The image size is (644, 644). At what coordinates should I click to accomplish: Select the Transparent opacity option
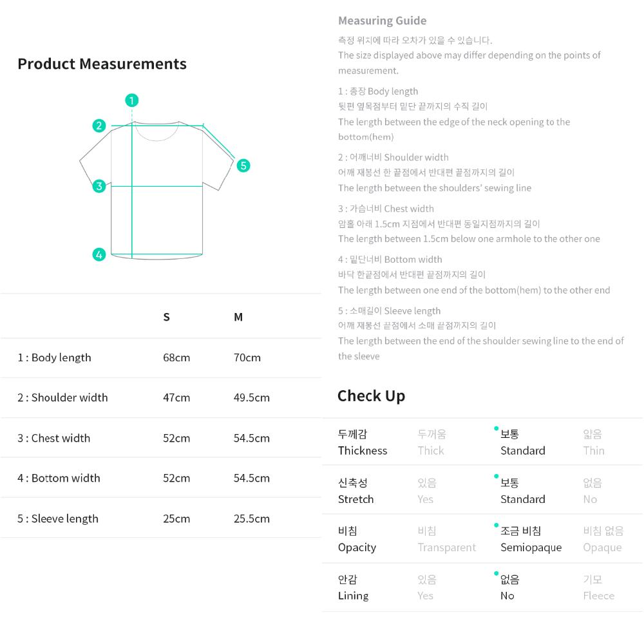(x=446, y=539)
